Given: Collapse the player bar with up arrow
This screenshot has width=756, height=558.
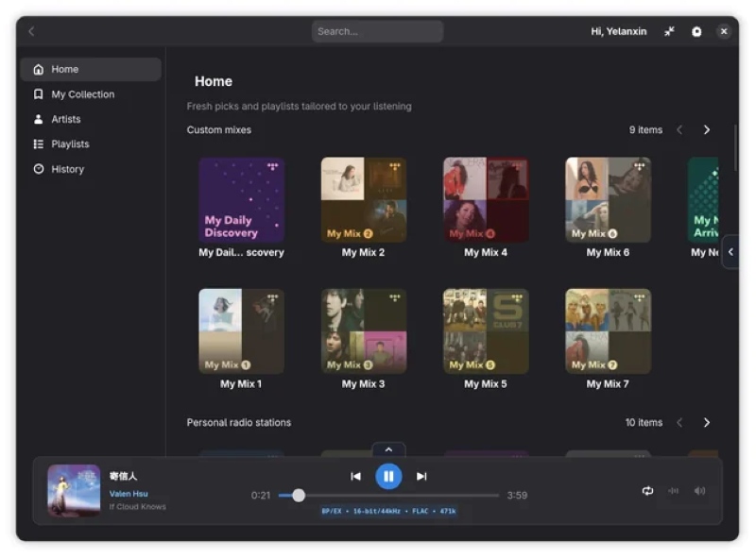Looking at the screenshot, I should pos(388,449).
